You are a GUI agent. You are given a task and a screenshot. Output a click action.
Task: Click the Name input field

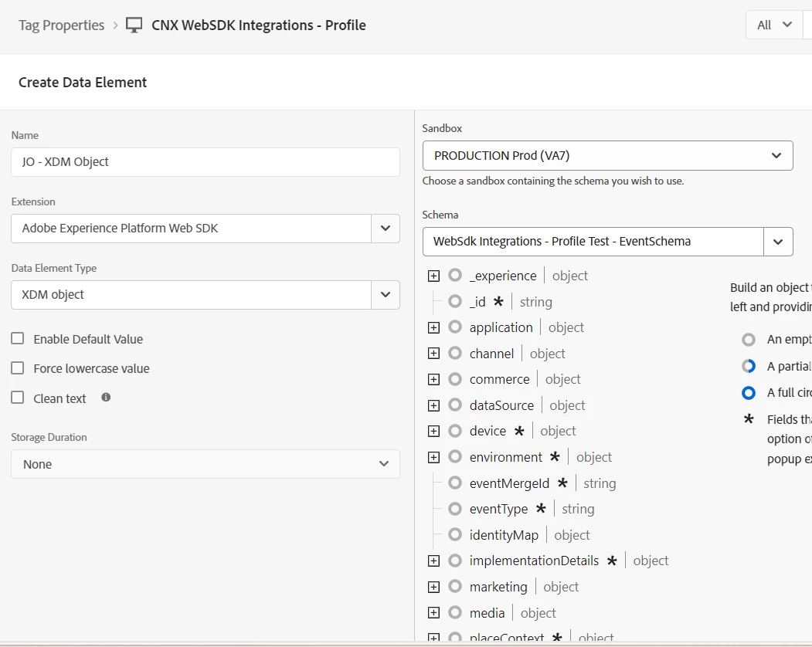(206, 162)
